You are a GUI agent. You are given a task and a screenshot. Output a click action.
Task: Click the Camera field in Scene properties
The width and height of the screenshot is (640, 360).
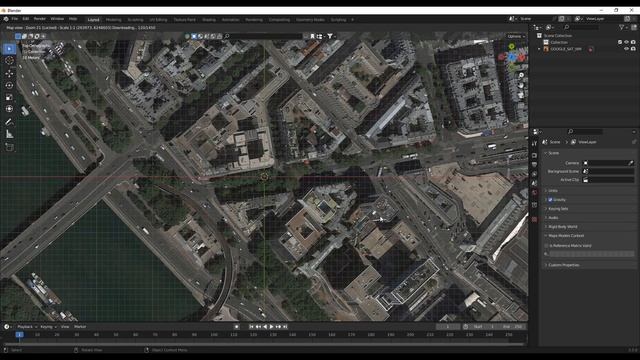608,163
